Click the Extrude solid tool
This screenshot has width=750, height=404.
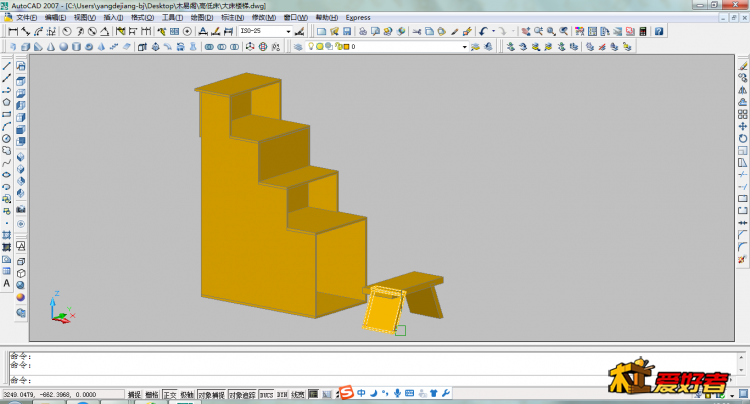(x=142, y=47)
